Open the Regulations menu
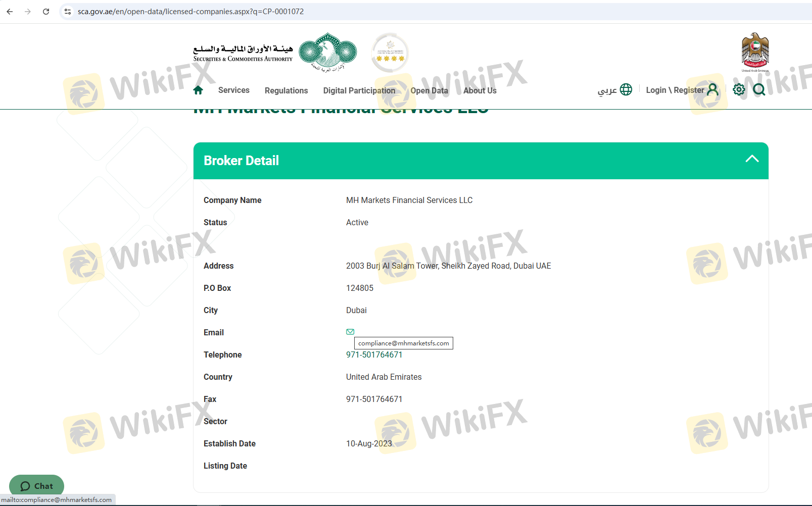This screenshot has height=506, width=812. click(286, 91)
